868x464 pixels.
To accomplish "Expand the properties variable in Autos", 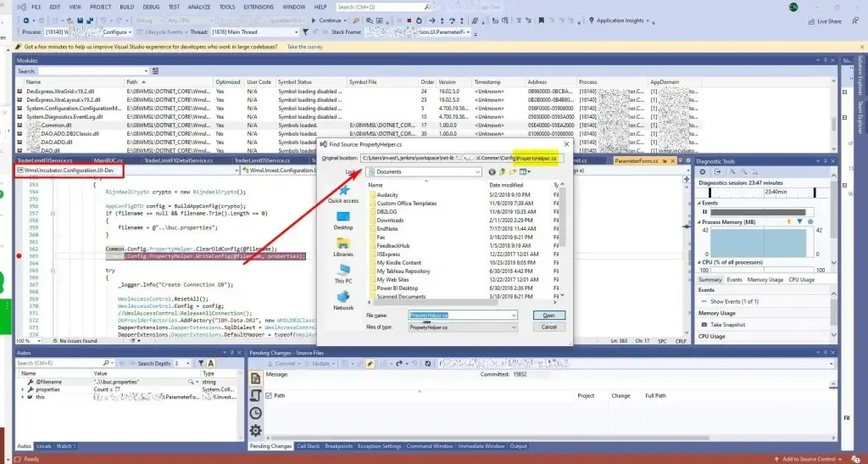I will [23, 390].
